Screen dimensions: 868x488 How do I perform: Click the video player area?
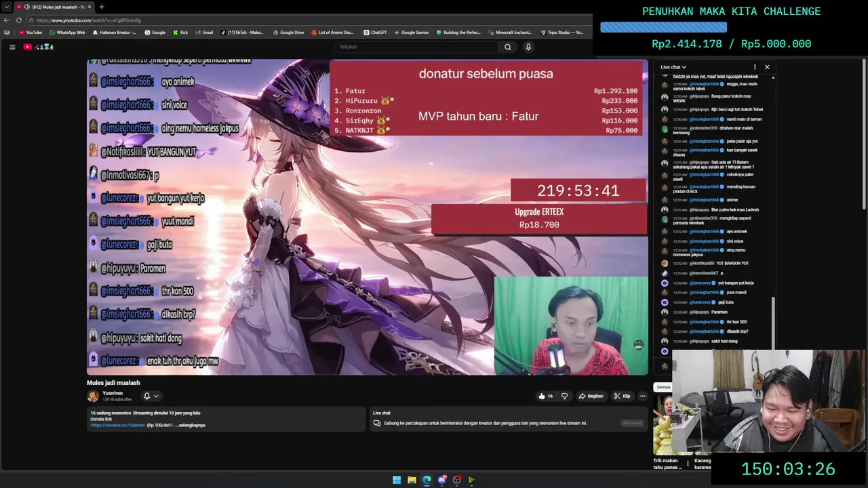(x=367, y=217)
